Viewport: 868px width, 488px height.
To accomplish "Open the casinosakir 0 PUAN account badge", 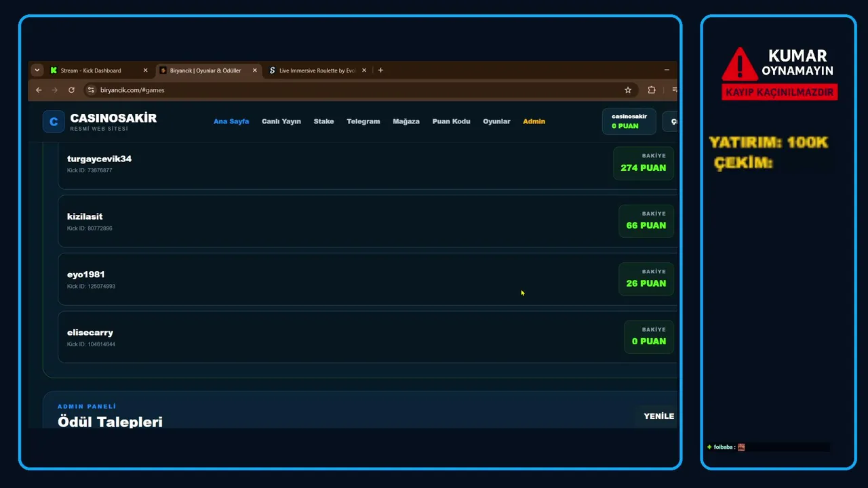I will (629, 121).
